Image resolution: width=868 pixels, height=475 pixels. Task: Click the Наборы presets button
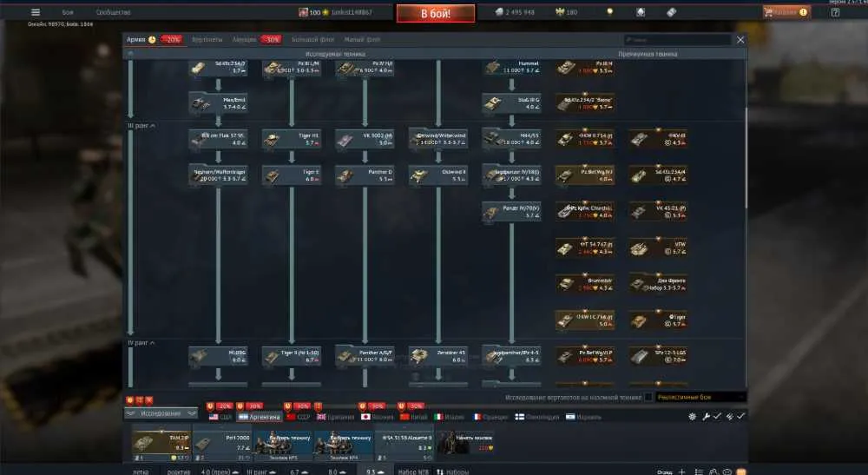(452, 472)
